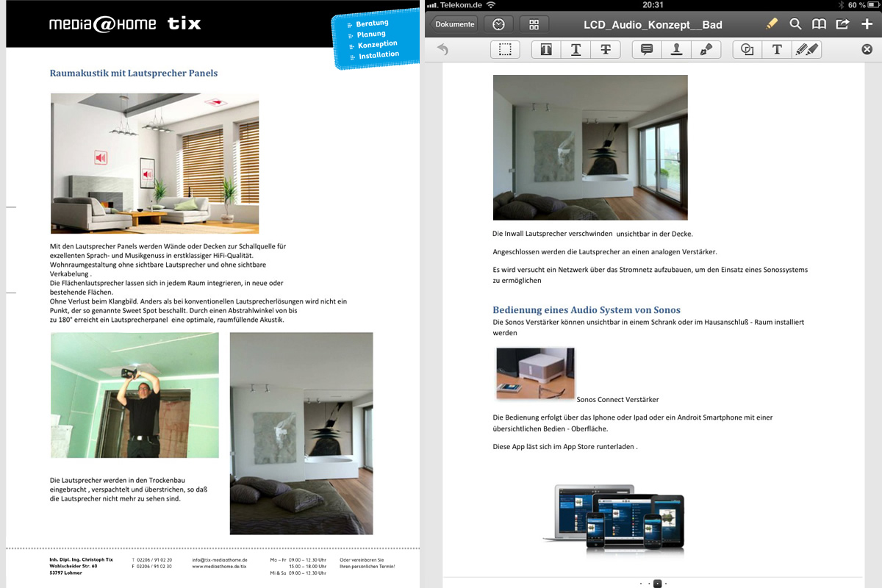Tap the share/export icon

(842, 24)
